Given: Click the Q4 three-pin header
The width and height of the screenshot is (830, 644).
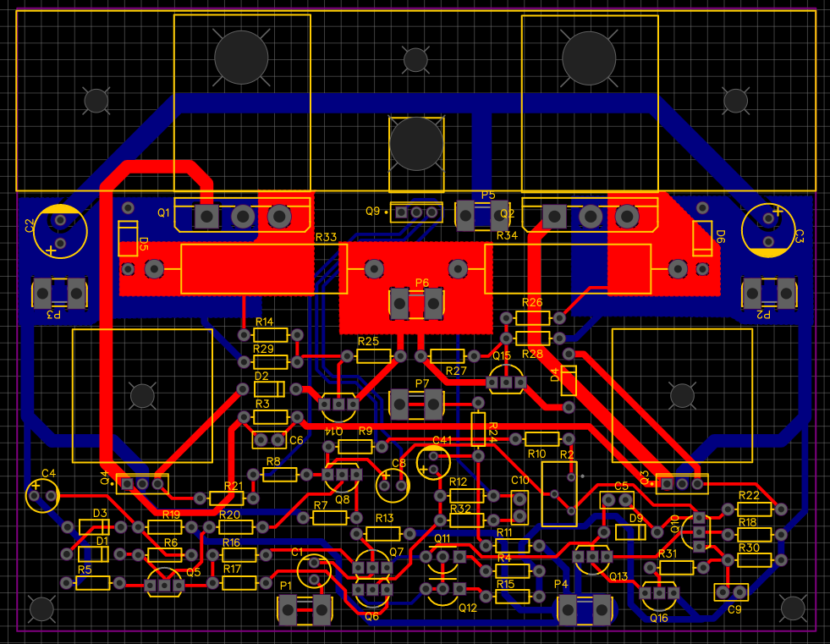Looking at the screenshot, I should 142,483.
